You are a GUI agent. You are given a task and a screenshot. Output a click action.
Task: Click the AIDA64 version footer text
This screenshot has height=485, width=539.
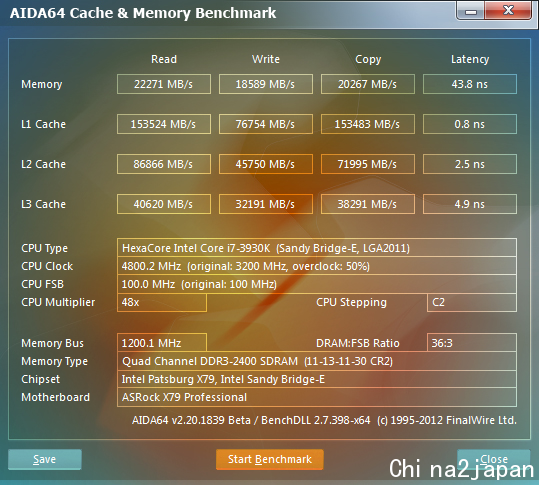324,420
